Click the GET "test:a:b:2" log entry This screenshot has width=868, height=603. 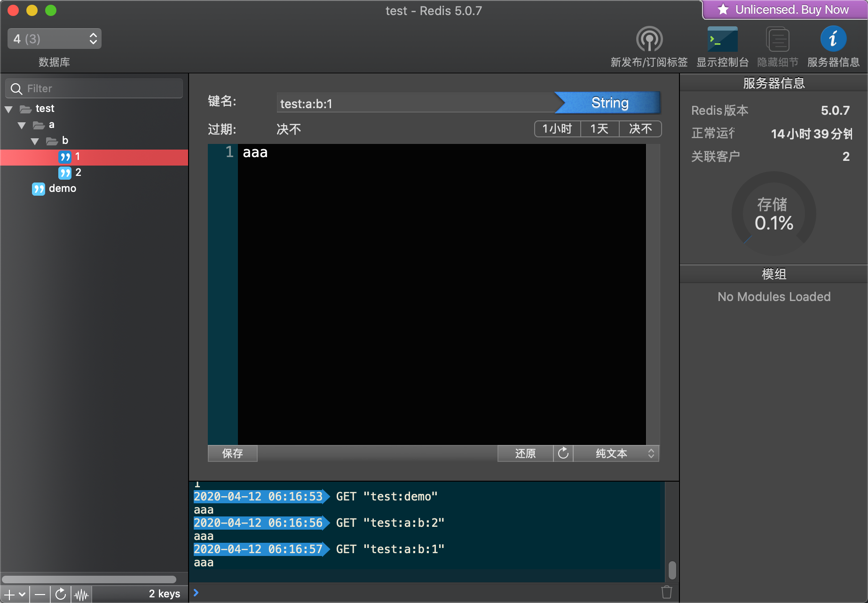(x=390, y=523)
